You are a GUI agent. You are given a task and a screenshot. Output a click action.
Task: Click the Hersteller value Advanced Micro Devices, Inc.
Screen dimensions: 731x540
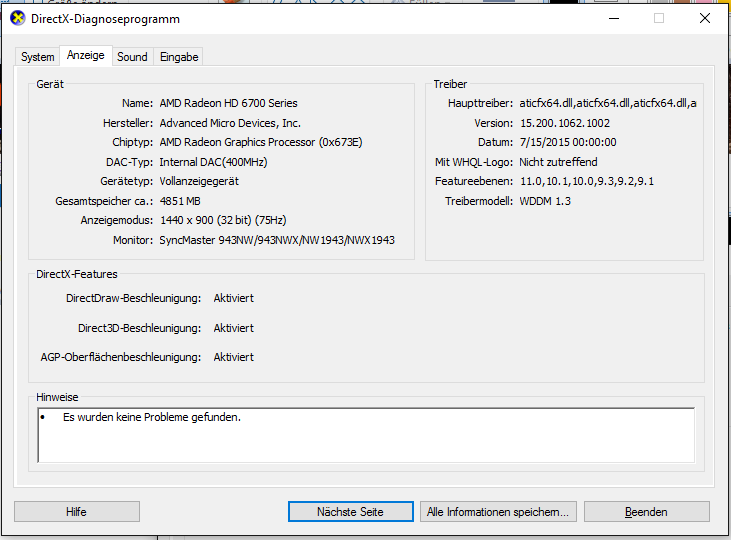point(230,123)
